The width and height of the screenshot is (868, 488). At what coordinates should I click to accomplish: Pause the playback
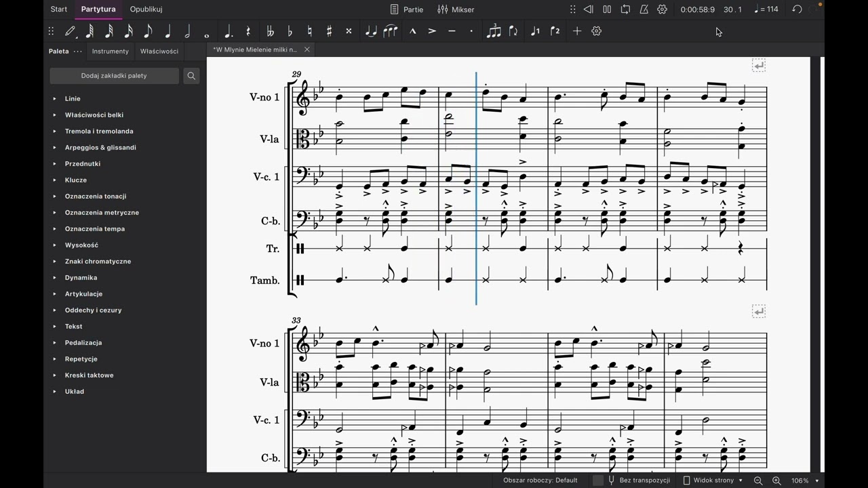(607, 9)
